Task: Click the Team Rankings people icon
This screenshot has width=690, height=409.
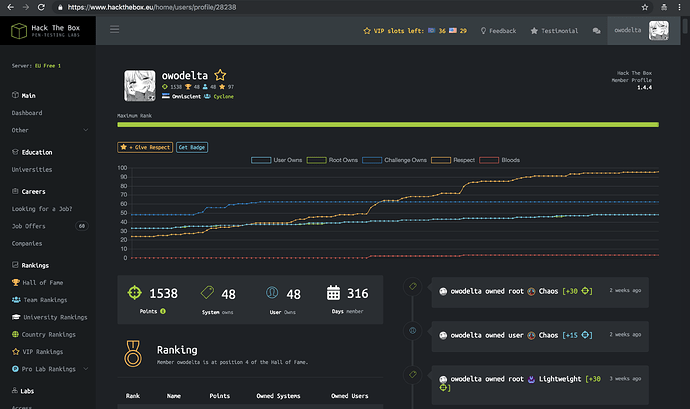Action: tap(16, 300)
